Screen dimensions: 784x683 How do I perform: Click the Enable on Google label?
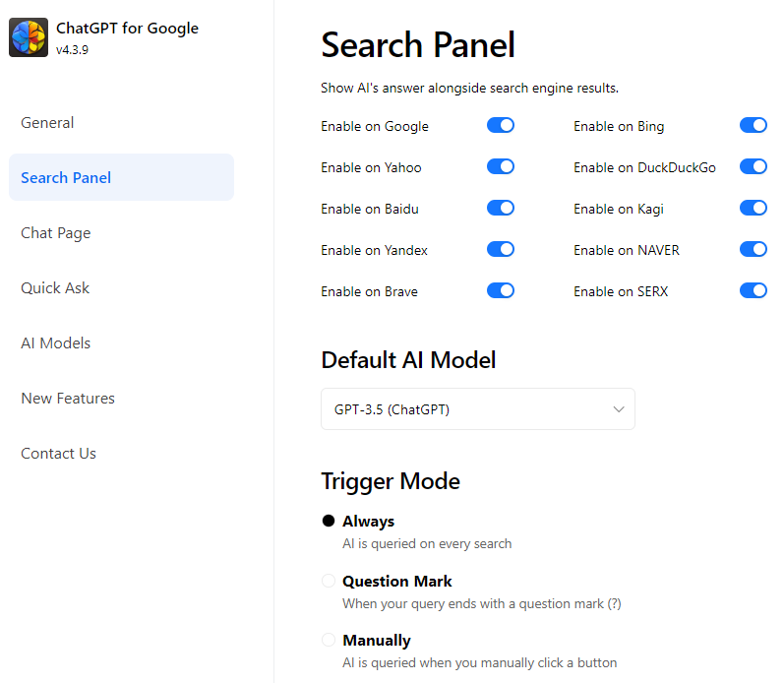click(x=375, y=127)
